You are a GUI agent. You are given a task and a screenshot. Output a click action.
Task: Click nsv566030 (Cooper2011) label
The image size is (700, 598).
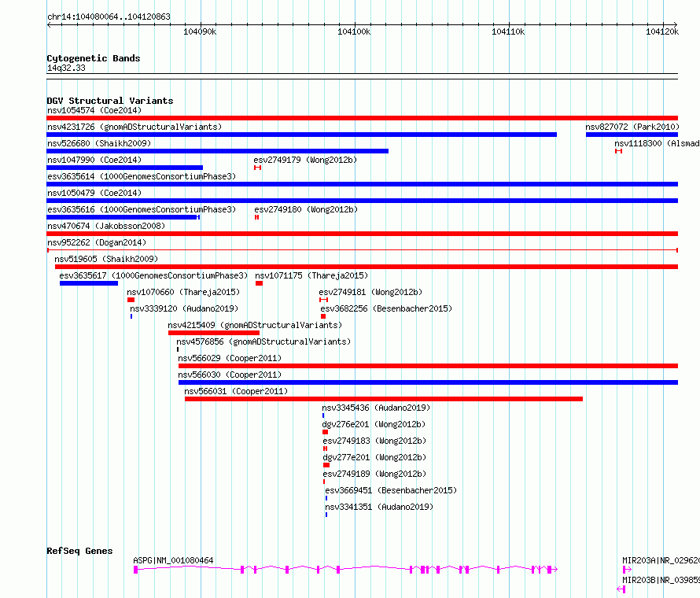(230, 375)
